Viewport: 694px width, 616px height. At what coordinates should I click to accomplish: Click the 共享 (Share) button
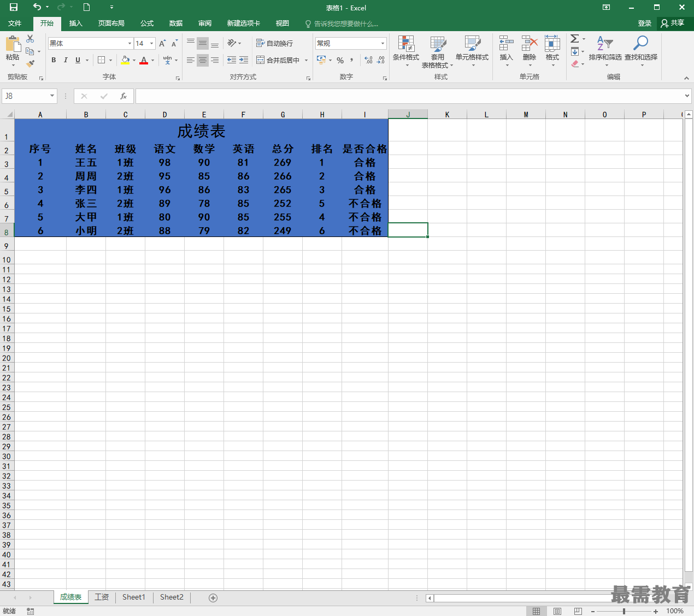click(673, 23)
